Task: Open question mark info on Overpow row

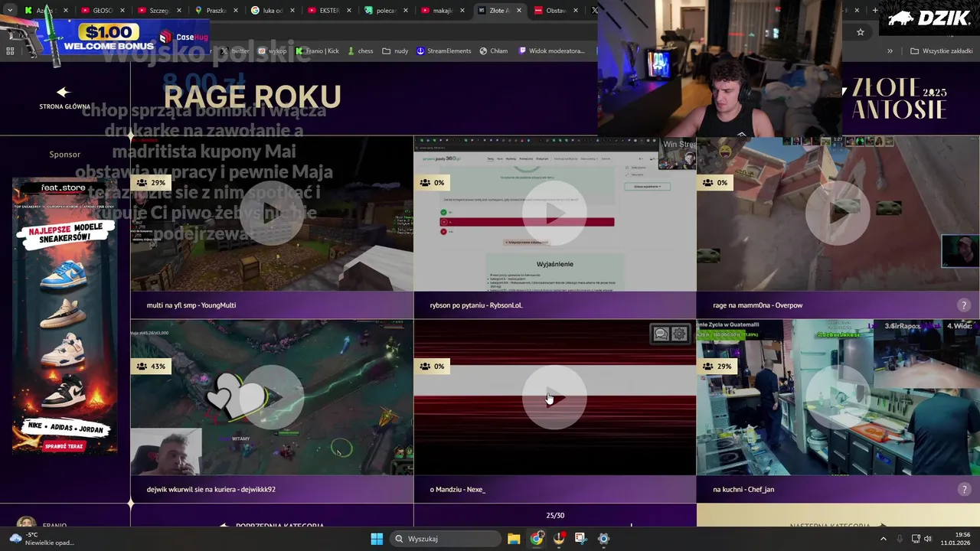Action: [x=964, y=305]
